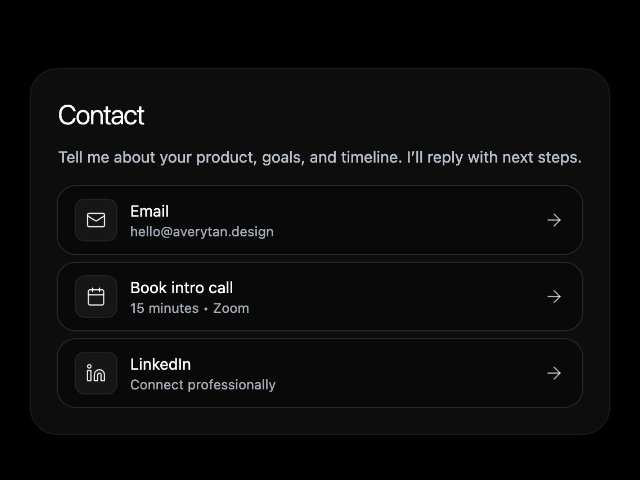Follow the arrow on the Email row
This screenshot has width=640, height=480.
tap(554, 220)
